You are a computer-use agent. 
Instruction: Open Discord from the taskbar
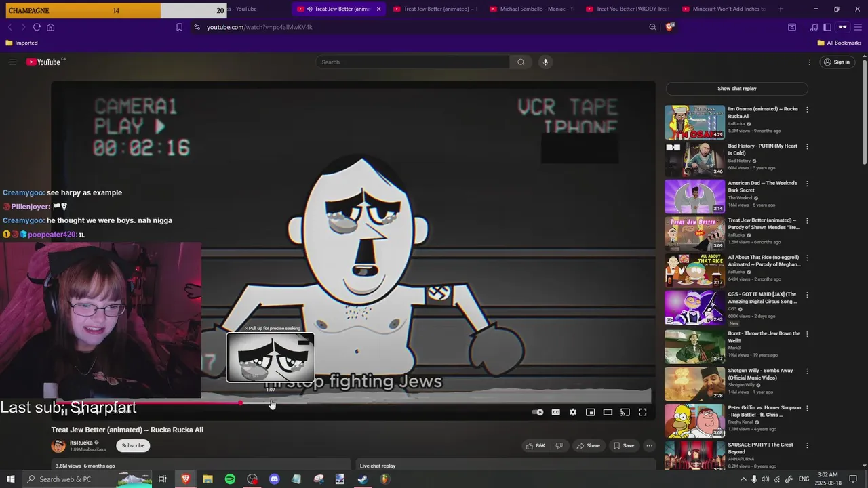click(274, 479)
